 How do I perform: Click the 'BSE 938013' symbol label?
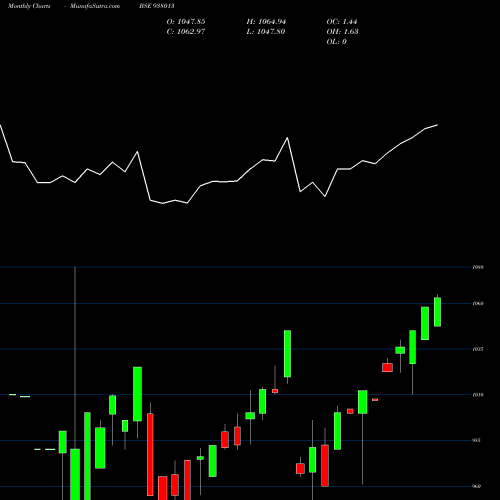point(157,6)
